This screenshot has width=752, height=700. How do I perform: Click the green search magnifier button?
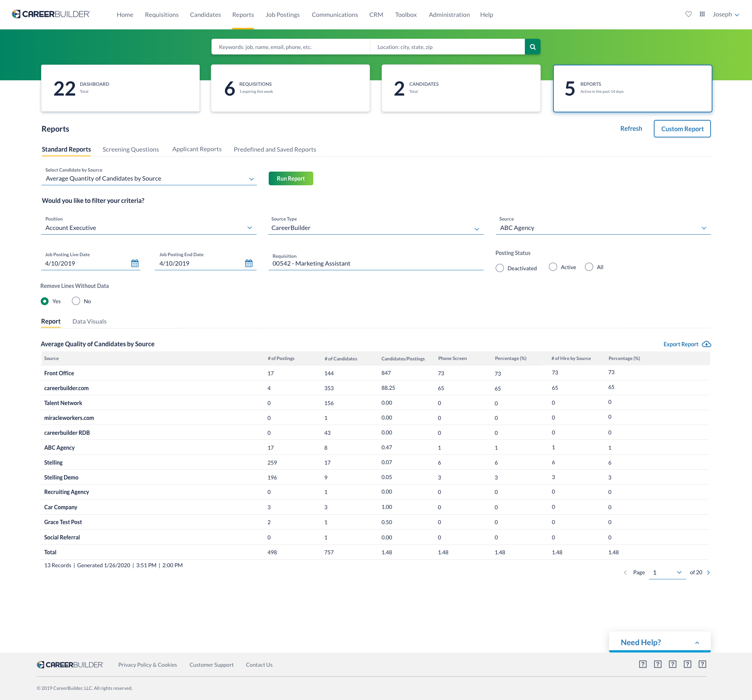(532, 47)
